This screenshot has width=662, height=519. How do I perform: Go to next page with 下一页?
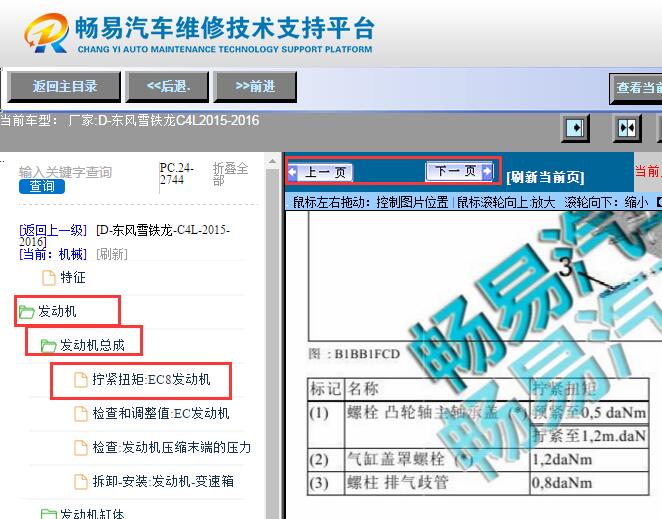[x=459, y=171]
